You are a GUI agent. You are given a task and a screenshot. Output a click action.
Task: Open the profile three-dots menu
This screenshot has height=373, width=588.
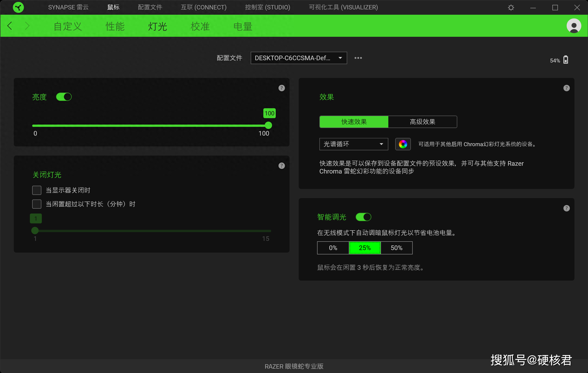pos(358,58)
